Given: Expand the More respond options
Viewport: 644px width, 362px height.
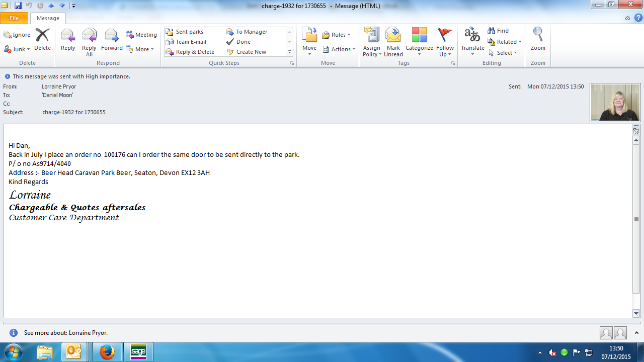Looking at the screenshot, I should pyautogui.click(x=139, y=49).
